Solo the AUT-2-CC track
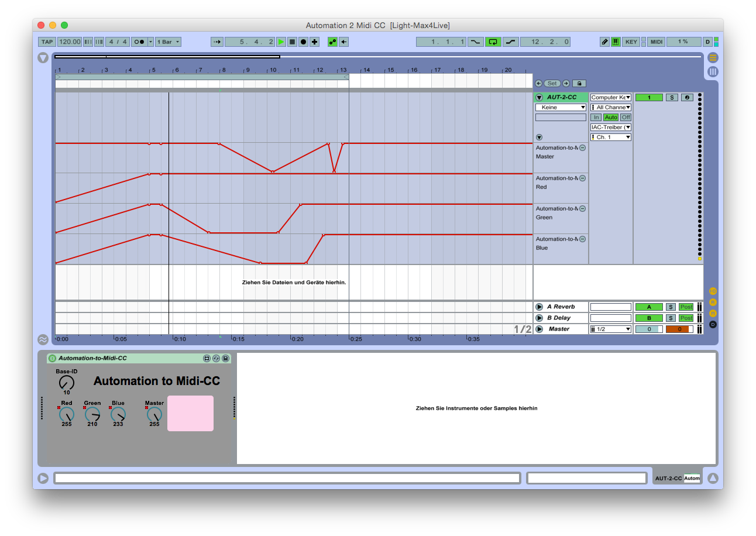Image resolution: width=756 pixels, height=536 pixels. coord(672,97)
